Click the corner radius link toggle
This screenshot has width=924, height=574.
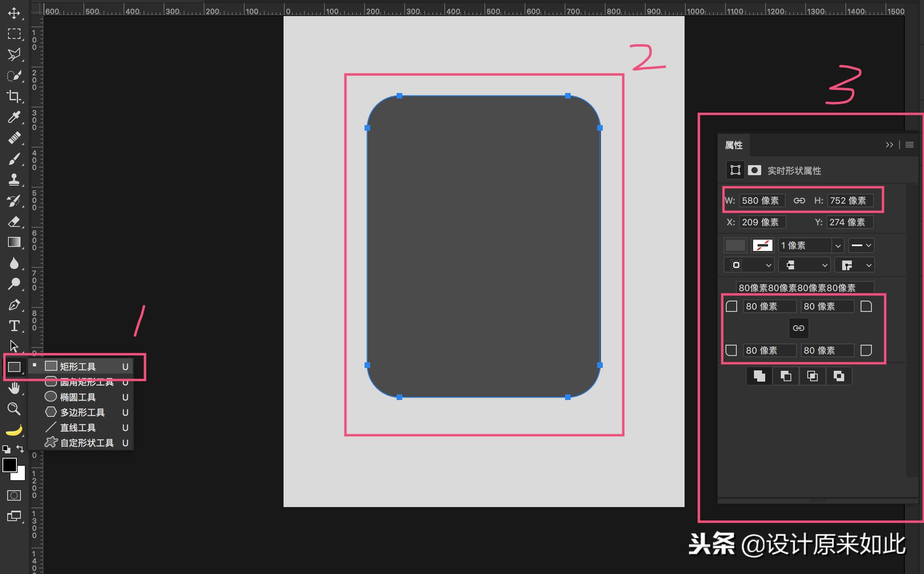pos(798,328)
